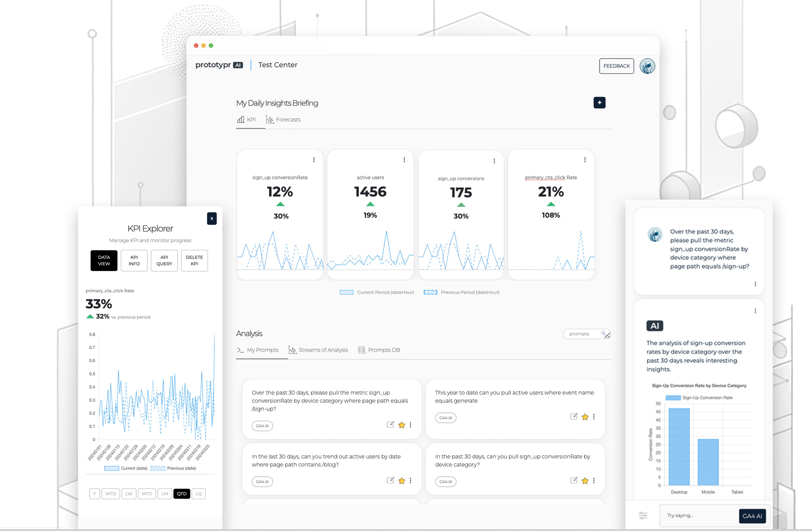
Task: Click the KPI bar chart icon tab
Action: [x=241, y=119]
